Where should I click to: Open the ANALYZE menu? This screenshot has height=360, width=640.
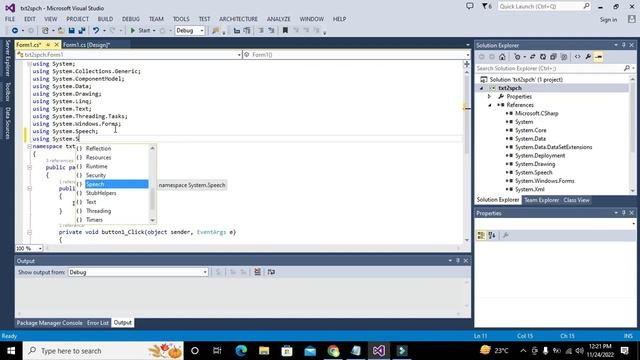pos(279,19)
